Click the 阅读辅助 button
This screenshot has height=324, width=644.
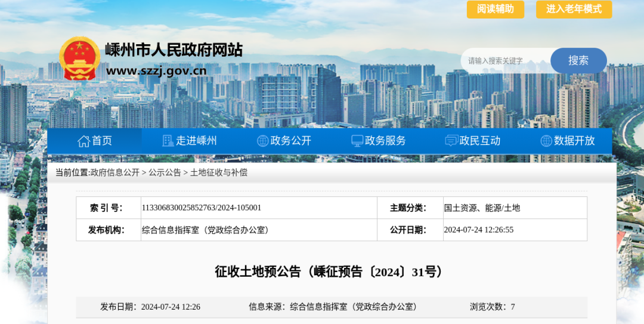click(x=495, y=9)
